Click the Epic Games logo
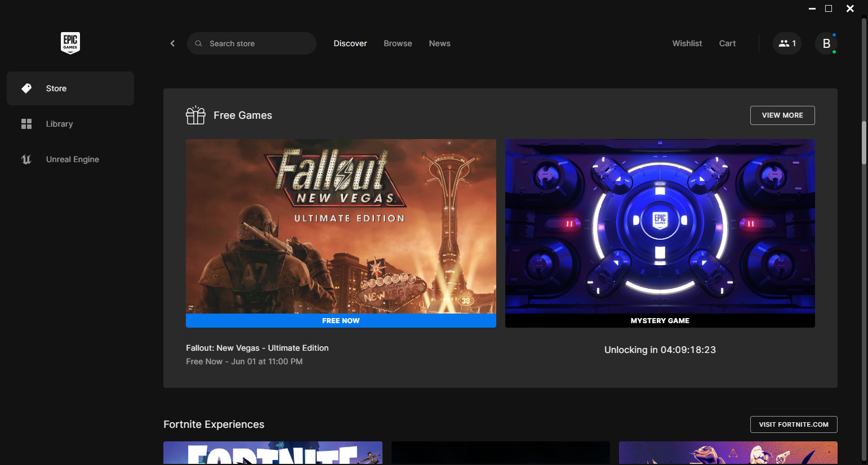868x465 pixels. pyautogui.click(x=70, y=42)
